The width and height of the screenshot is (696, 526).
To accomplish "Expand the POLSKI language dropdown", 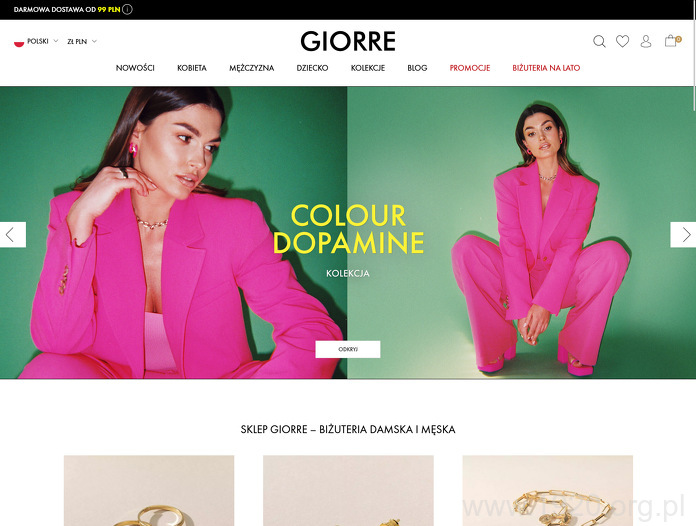I will pyautogui.click(x=43, y=41).
